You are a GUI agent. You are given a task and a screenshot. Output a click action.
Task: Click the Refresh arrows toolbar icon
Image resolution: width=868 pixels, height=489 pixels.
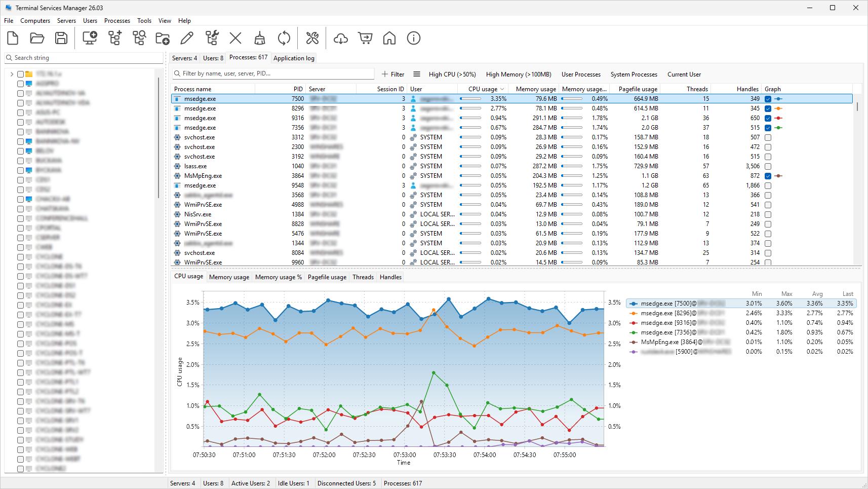pyautogui.click(x=284, y=38)
